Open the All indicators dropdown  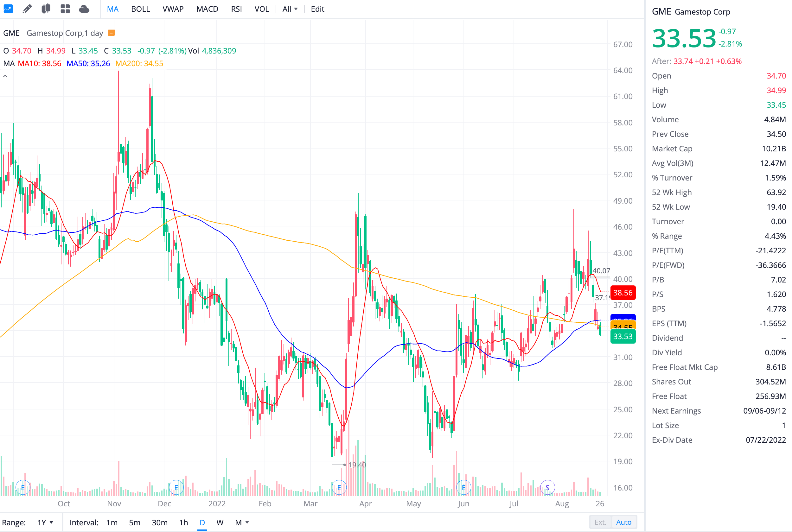(x=290, y=9)
